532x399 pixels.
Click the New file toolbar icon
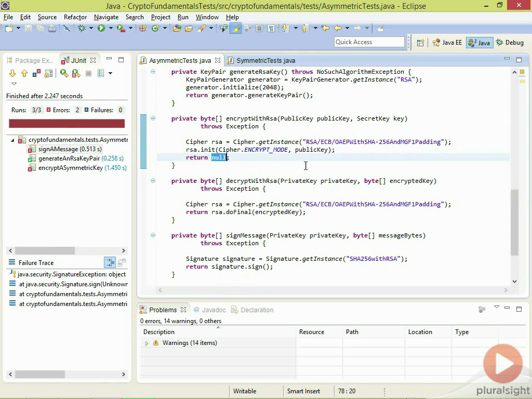click(x=9, y=29)
